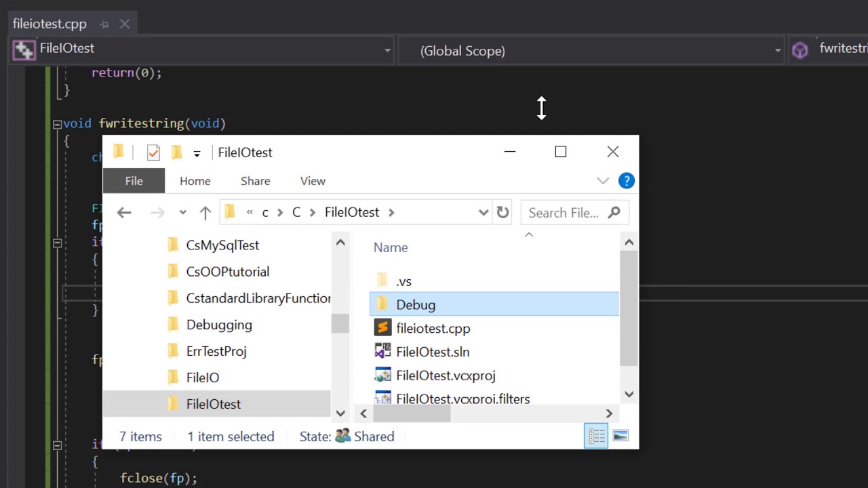
Task: Open the fileiotest.cpp file
Action: pos(433,329)
